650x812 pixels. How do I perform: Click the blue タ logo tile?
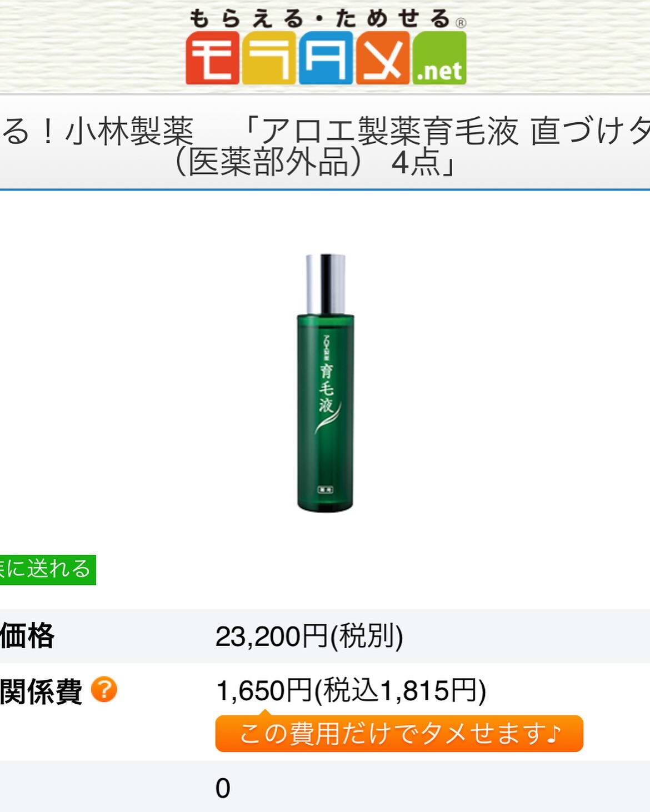[326, 58]
